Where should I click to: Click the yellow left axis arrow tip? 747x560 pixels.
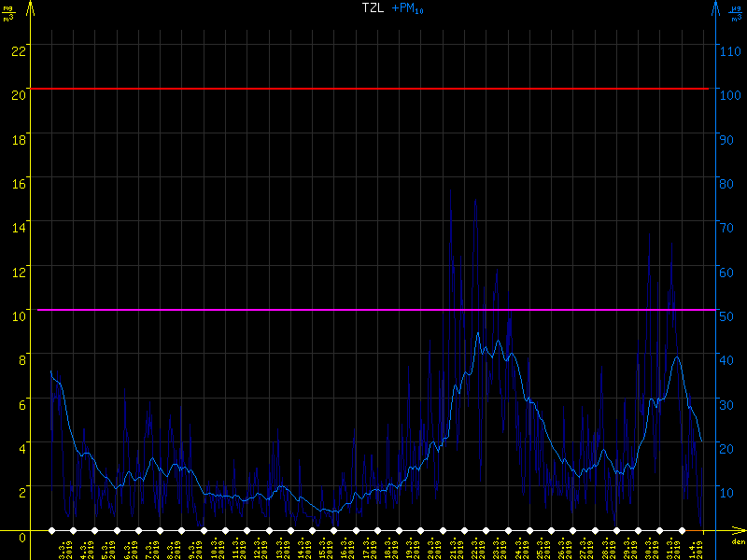(x=32, y=6)
